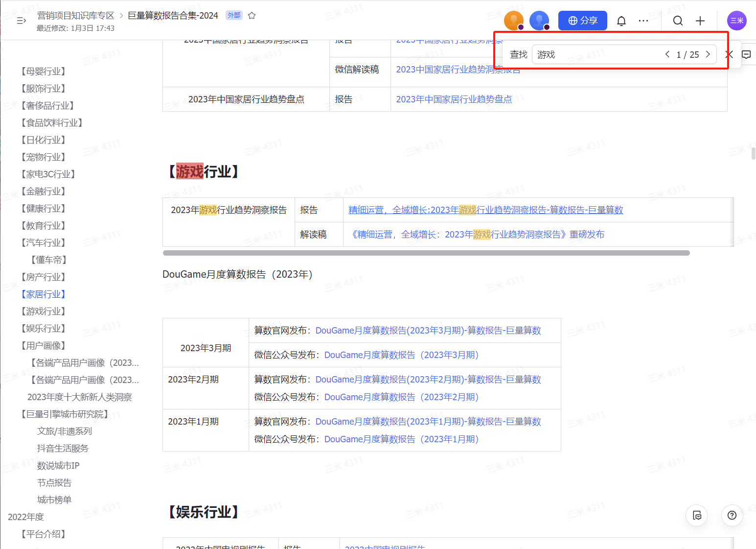Jump to 【金融行业】 in outline
The width and height of the screenshot is (756, 549).
coord(43,191)
